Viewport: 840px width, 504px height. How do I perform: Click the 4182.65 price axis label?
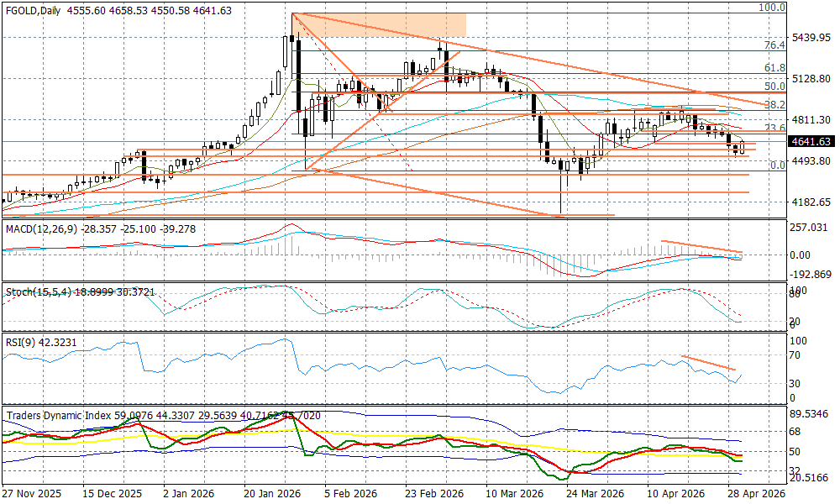pyautogui.click(x=811, y=202)
